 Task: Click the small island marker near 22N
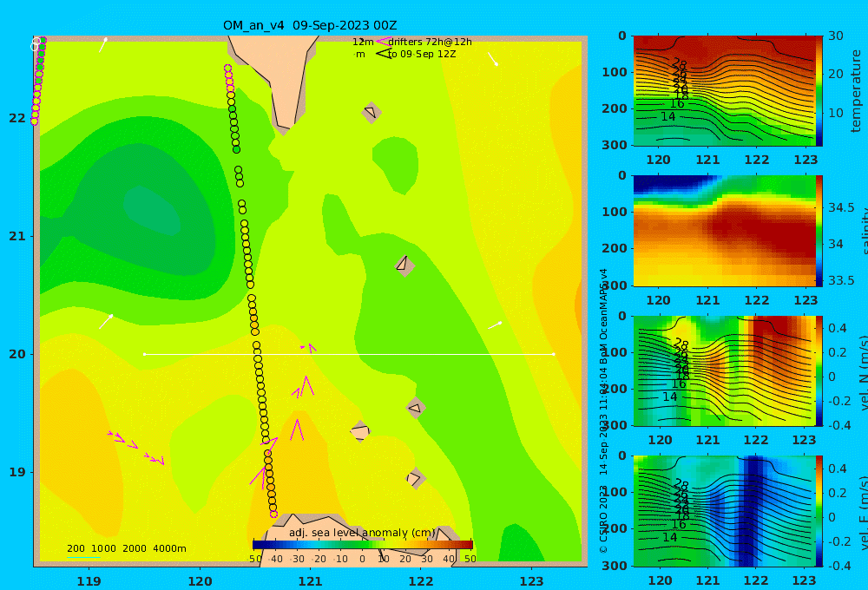(371, 112)
